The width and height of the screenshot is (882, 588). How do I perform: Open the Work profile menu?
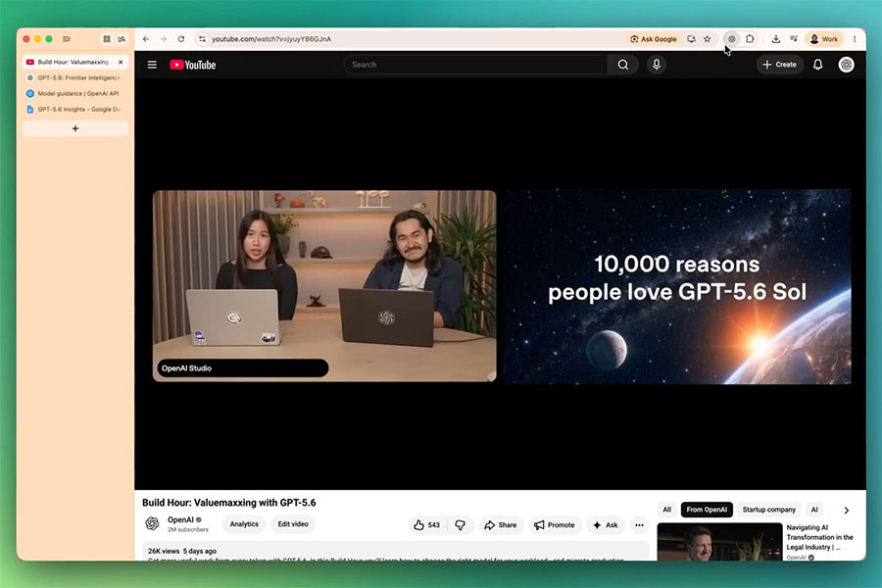point(824,39)
